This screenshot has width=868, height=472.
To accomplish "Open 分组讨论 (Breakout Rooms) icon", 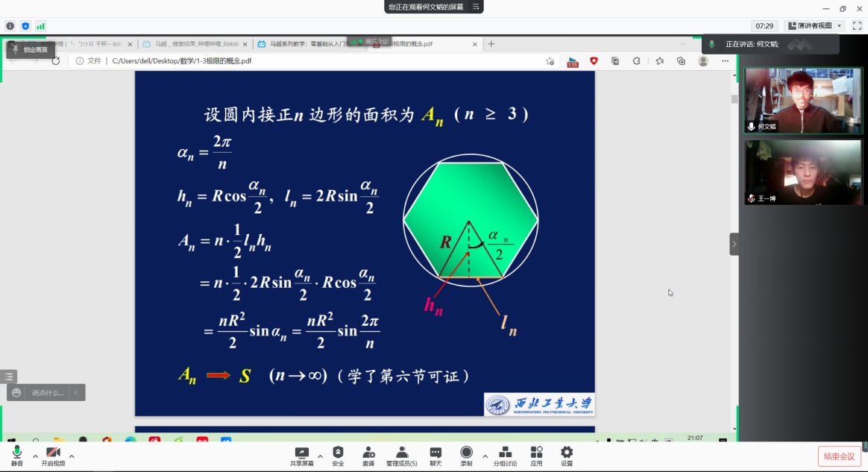I will pyautogui.click(x=505, y=456).
